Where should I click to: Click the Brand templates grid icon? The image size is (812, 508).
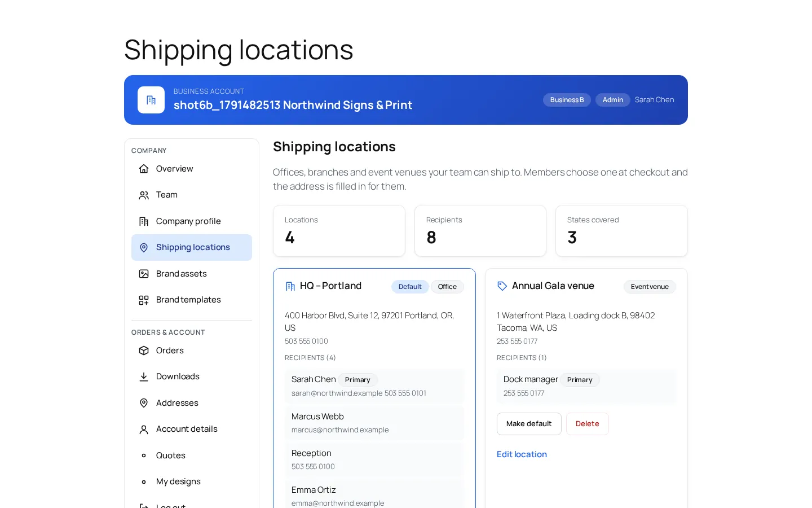tap(144, 300)
